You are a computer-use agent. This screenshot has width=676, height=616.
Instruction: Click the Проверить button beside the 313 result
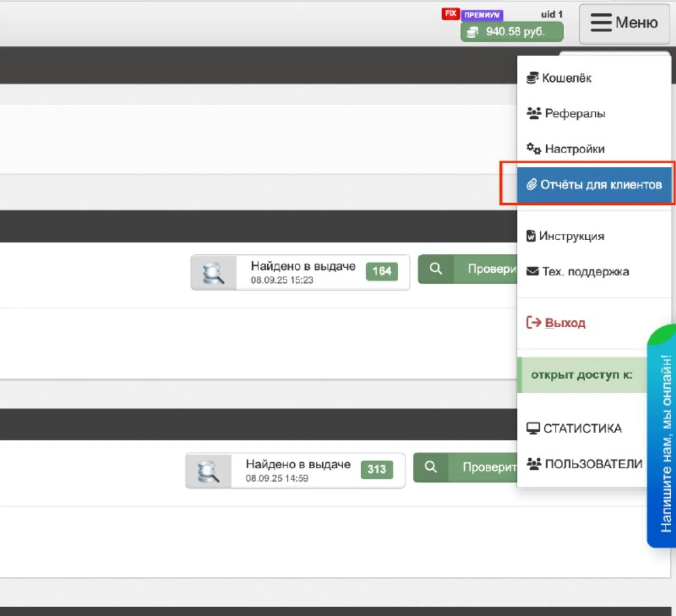tap(465, 467)
